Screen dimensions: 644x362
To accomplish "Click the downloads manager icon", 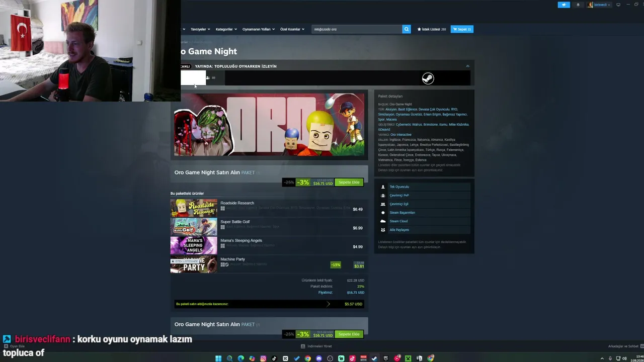I will [x=303, y=346].
